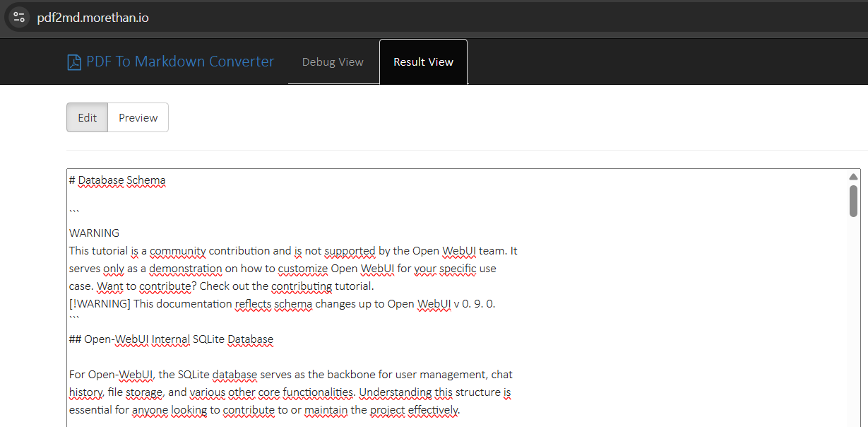Click the PDF file icon in header
Image resolution: width=868 pixels, height=427 pixels.
coord(73,62)
